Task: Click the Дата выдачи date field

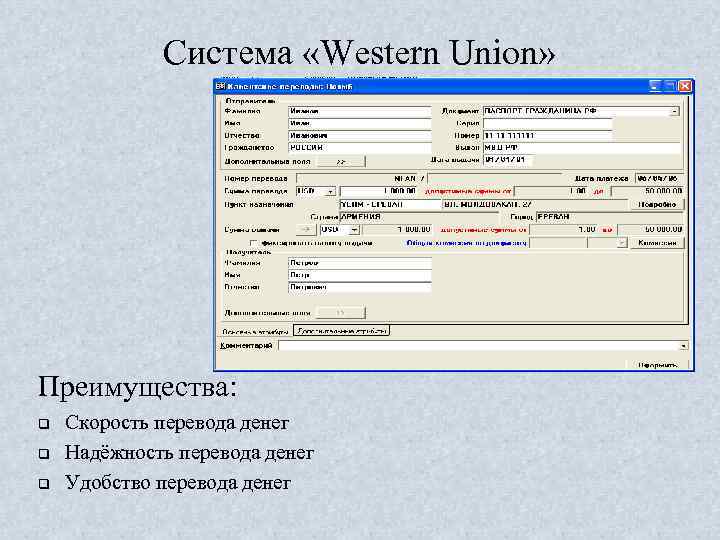Action: pos(509,160)
